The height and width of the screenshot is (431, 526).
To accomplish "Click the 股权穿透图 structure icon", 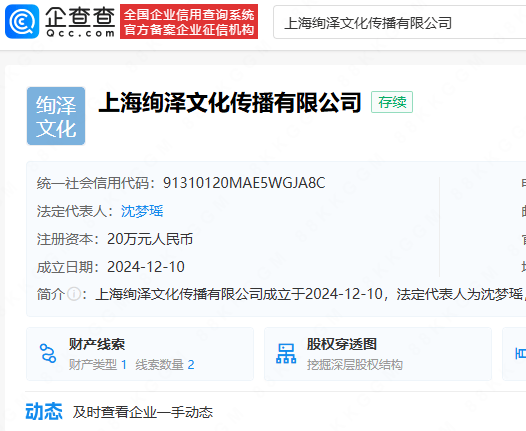I will click(286, 354).
